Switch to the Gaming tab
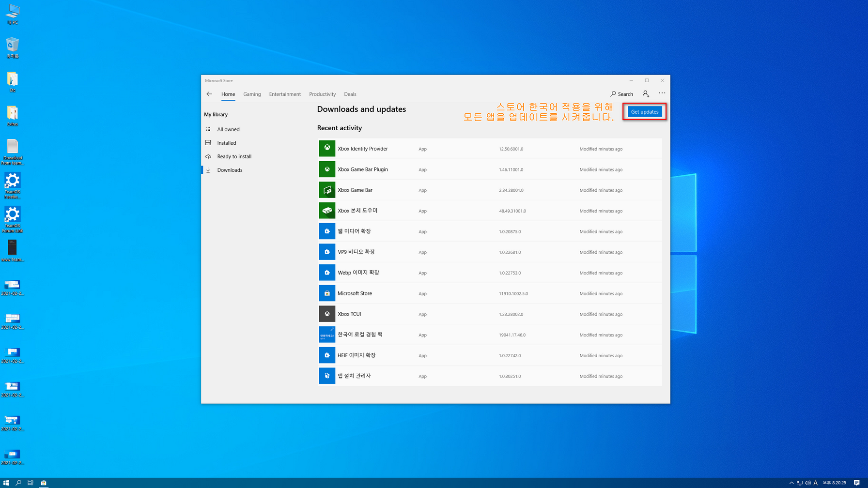The height and width of the screenshot is (488, 868). [252, 94]
